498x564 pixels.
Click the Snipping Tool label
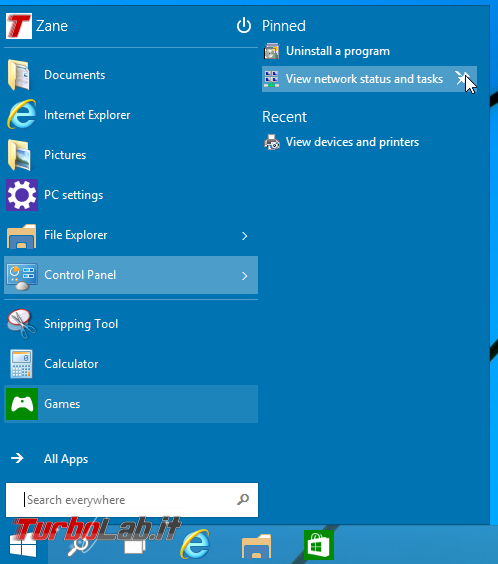click(x=81, y=324)
